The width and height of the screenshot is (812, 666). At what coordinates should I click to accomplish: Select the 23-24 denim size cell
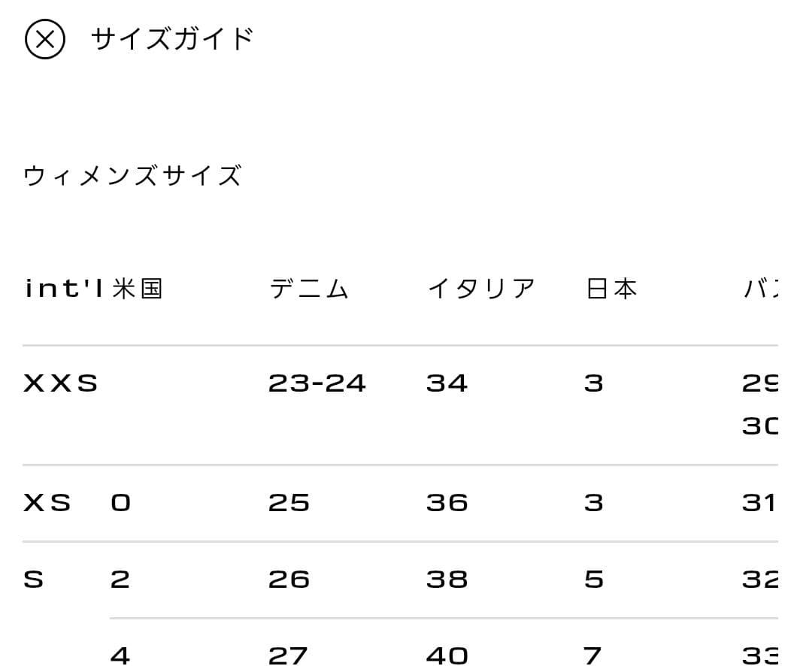tap(317, 383)
